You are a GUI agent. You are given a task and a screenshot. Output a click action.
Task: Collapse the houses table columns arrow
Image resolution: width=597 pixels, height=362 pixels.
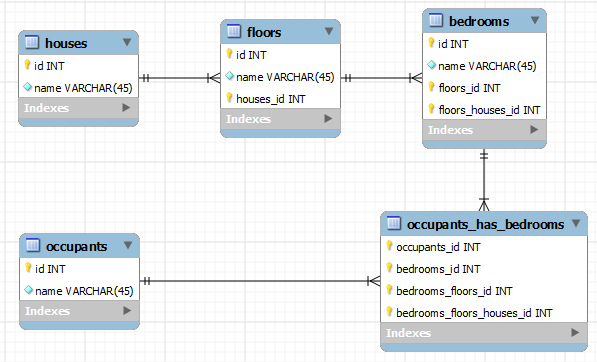point(127,42)
